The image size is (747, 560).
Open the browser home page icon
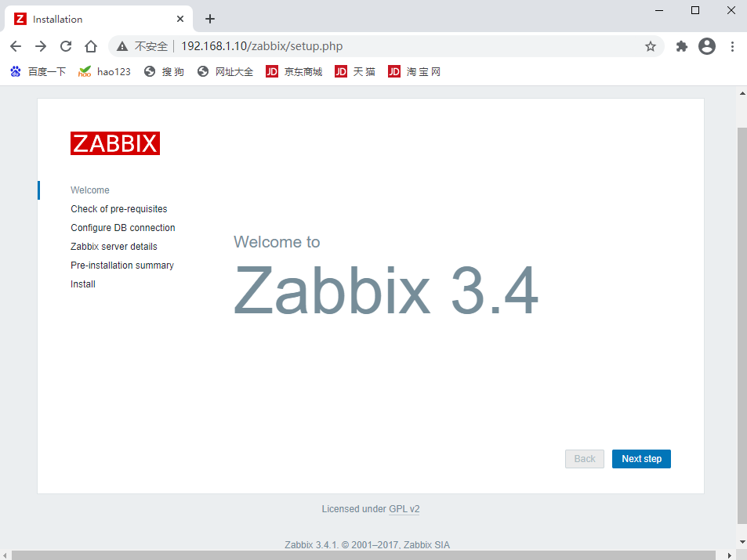90,46
